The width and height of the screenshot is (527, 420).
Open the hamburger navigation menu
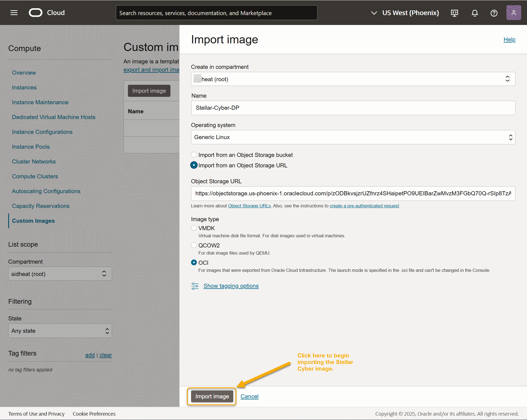14,13
